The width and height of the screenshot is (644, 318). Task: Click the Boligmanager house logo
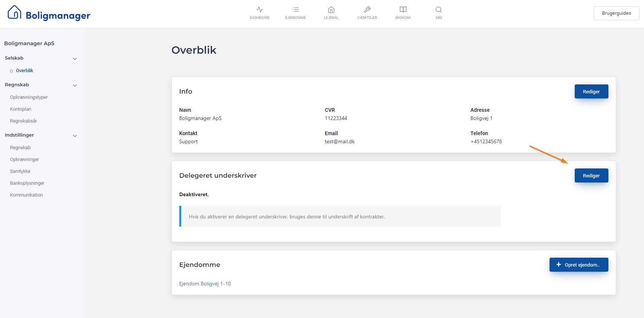click(14, 13)
